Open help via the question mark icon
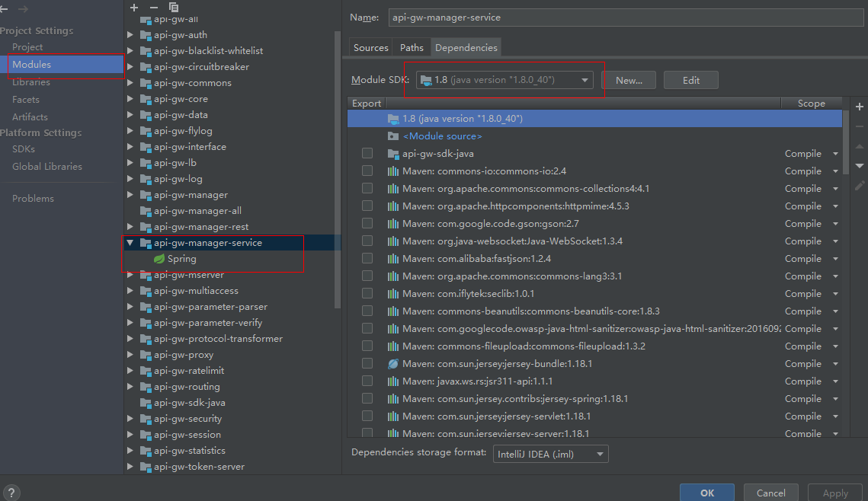Image resolution: width=868 pixels, height=501 pixels. (x=11, y=492)
